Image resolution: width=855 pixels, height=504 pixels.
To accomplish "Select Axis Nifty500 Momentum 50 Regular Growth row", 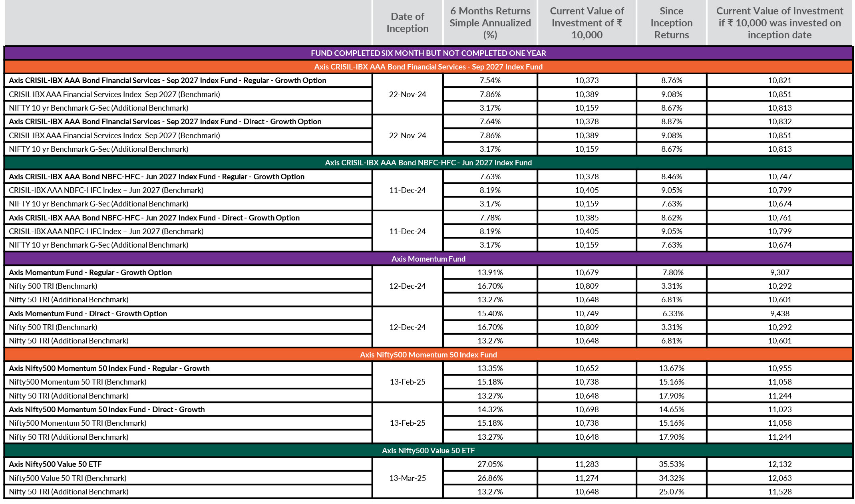I will pyautogui.click(x=109, y=368).
